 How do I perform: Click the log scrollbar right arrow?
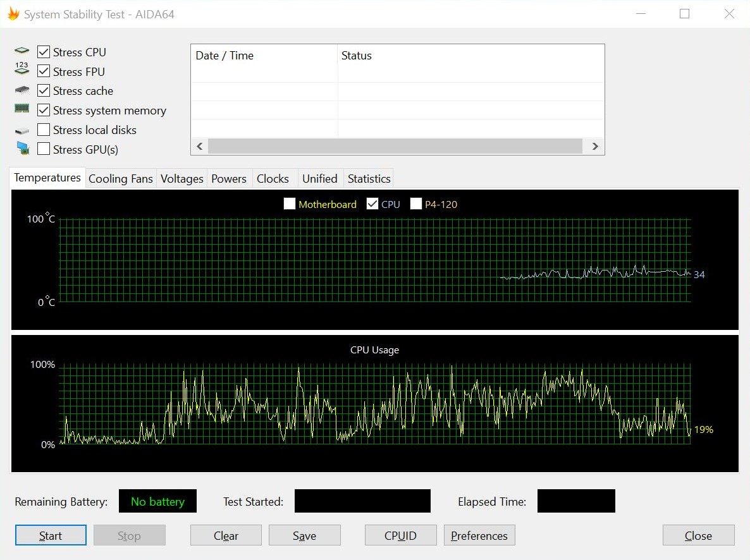[594, 147]
